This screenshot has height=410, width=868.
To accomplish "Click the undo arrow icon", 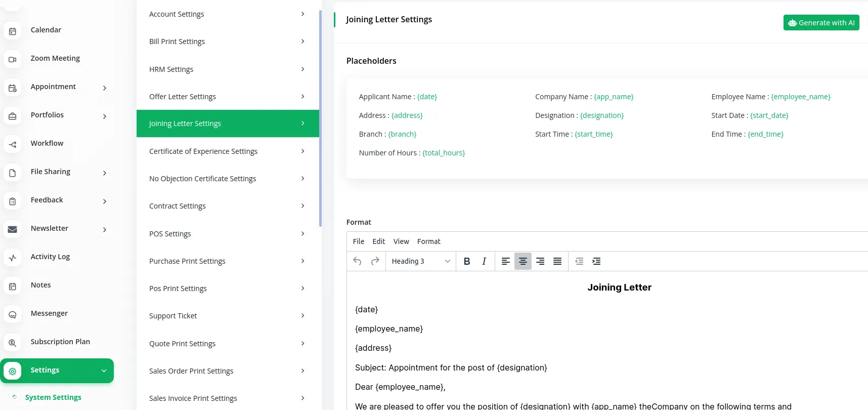I will 357,261.
